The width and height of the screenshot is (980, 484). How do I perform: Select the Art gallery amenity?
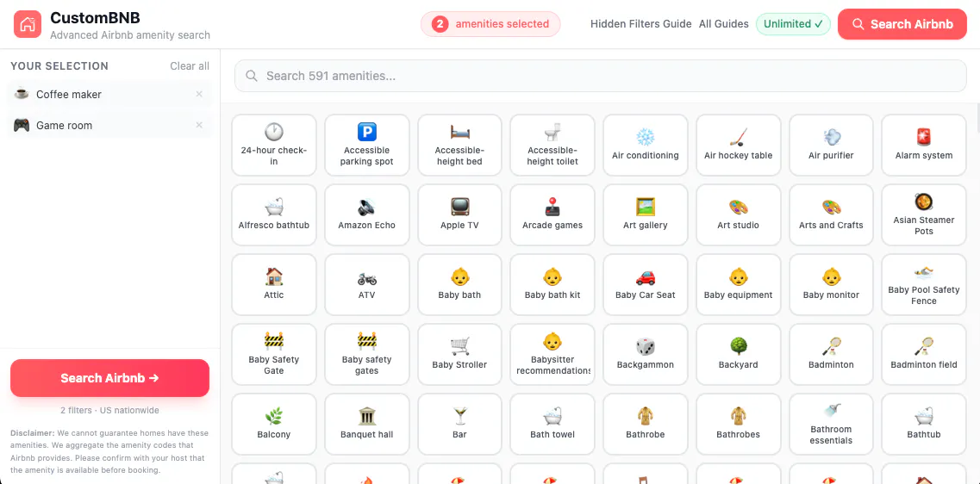point(645,214)
